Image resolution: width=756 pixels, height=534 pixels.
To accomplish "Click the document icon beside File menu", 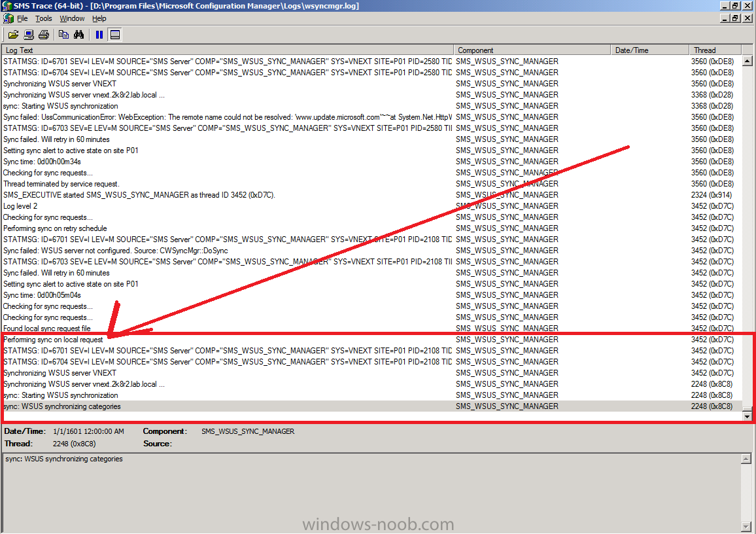I will pos(8,18).
